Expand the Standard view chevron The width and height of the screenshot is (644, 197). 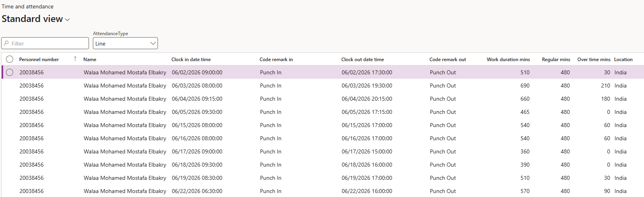(x=67, y=20)
